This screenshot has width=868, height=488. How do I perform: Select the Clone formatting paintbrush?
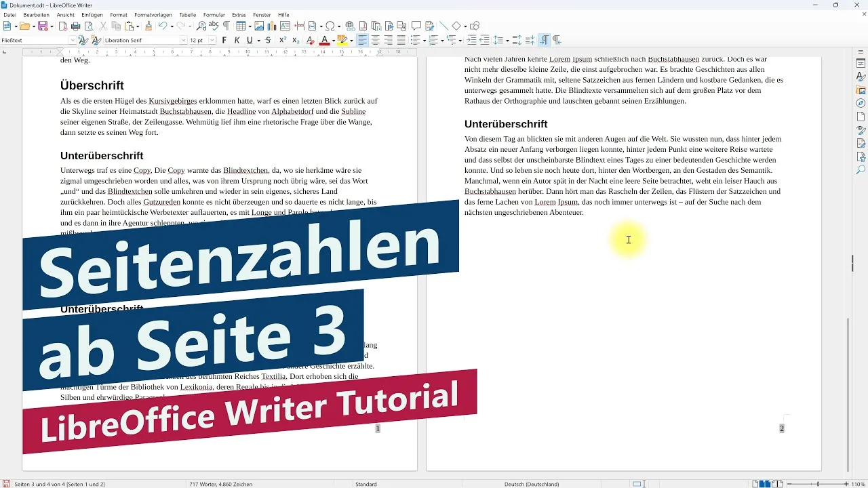[149, 26]
